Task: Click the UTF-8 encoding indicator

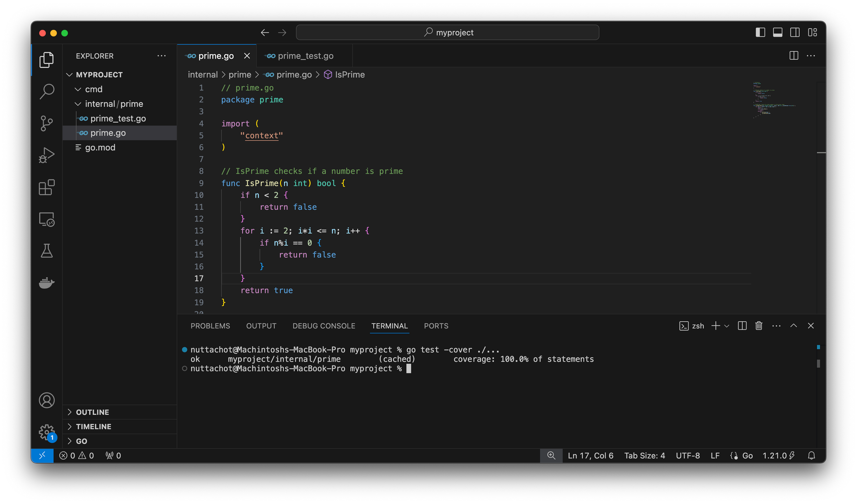Action: point(687,455)
